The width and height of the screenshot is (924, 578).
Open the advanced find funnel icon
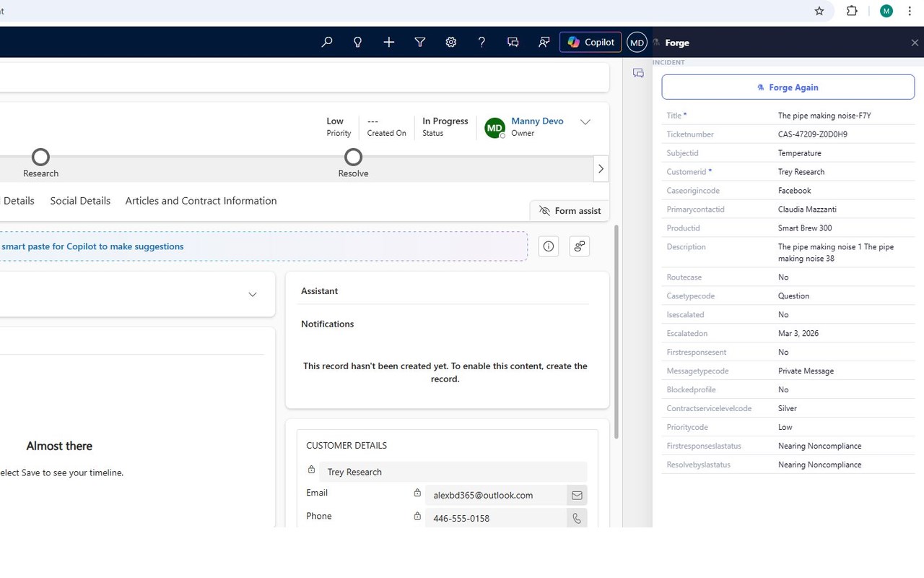point(420,43)
